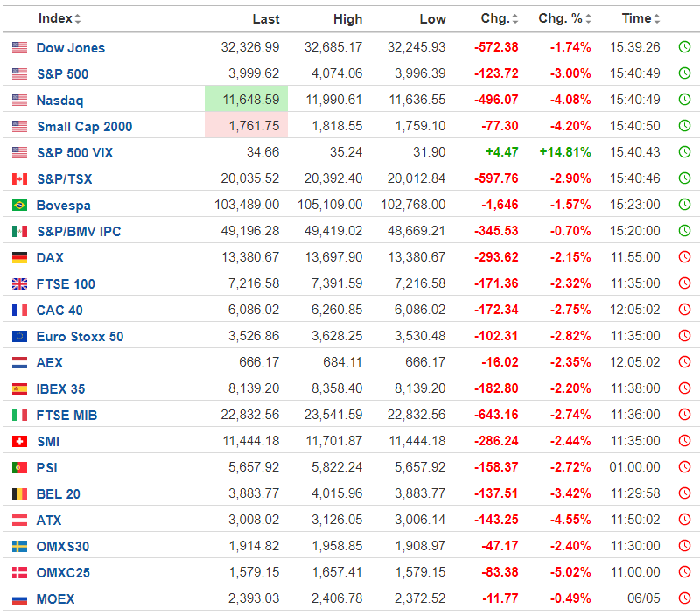Click the US flag beside Nasdaq

pyautogui.click(x=19, y=100)
